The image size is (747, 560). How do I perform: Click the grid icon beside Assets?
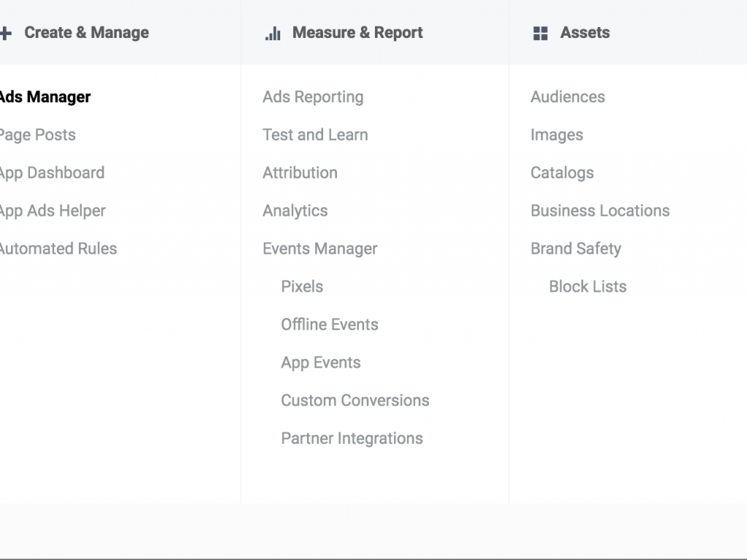tap(541, 34)
